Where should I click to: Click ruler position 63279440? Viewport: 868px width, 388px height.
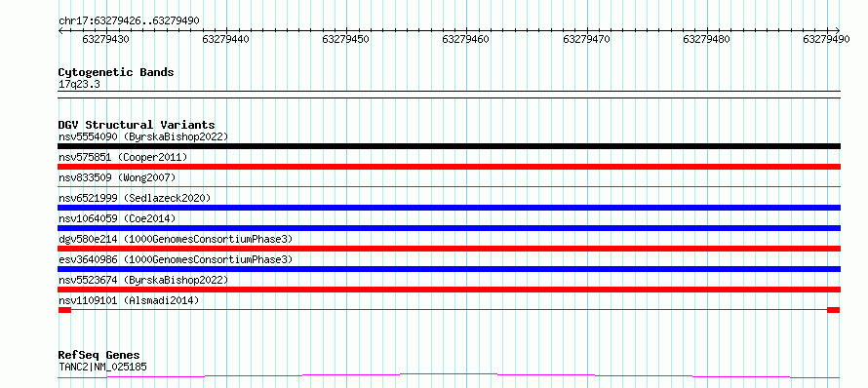click(226, 39)
